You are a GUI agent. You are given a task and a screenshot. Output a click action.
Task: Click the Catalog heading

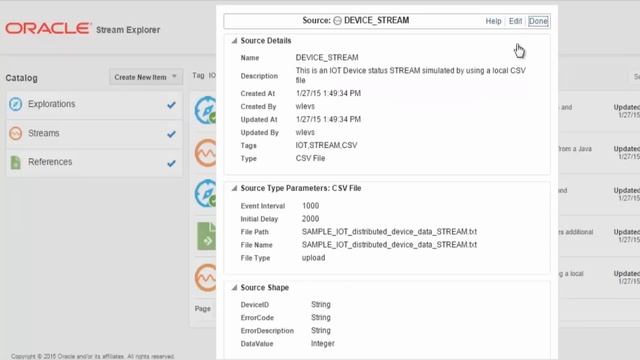21,78
